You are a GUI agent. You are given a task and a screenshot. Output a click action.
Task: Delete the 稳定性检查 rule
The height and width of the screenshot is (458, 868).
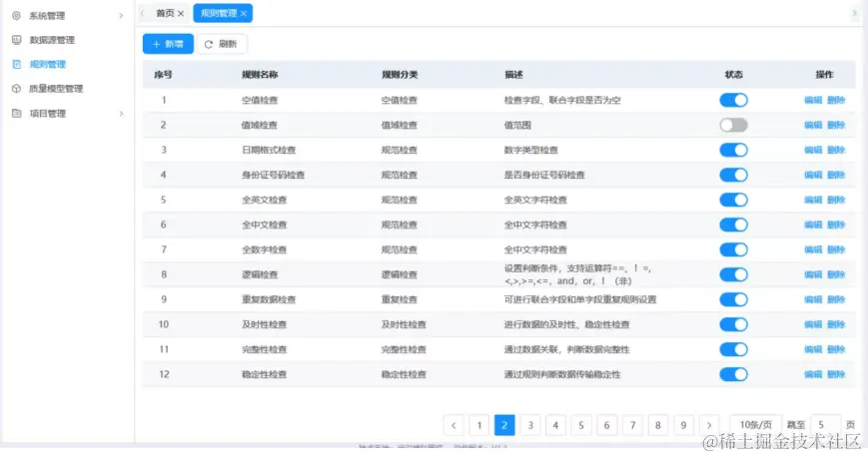(836, 374)
